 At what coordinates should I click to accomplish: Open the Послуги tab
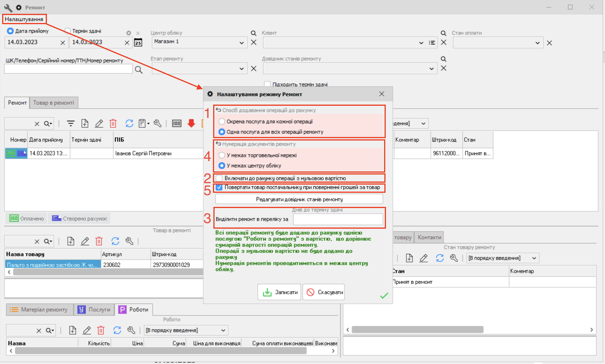(94, 309)
